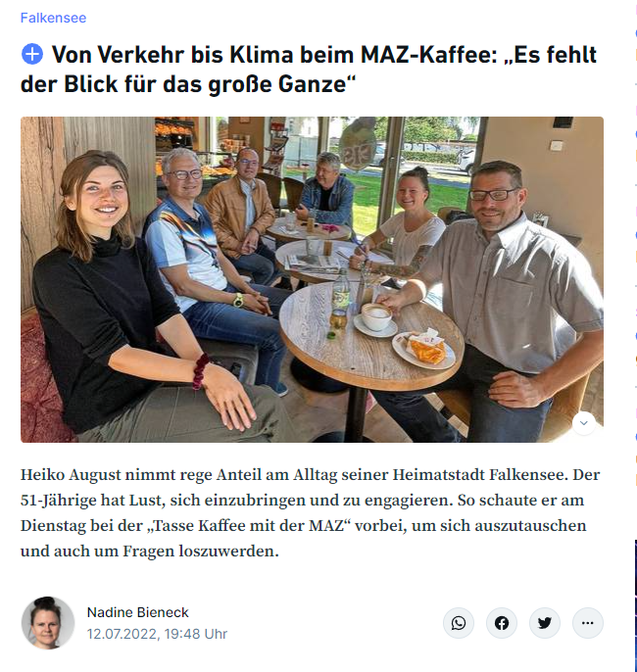The width and height of the screenshot is (637, 672).
Task: Open more sharing options ellipsis button
Action: (x=588, y=623)
